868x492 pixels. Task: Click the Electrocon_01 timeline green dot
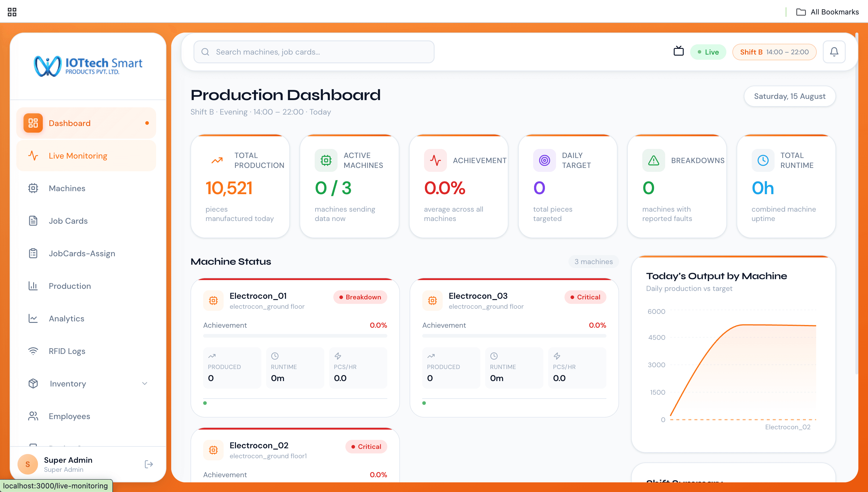click(x=205, y=403)
